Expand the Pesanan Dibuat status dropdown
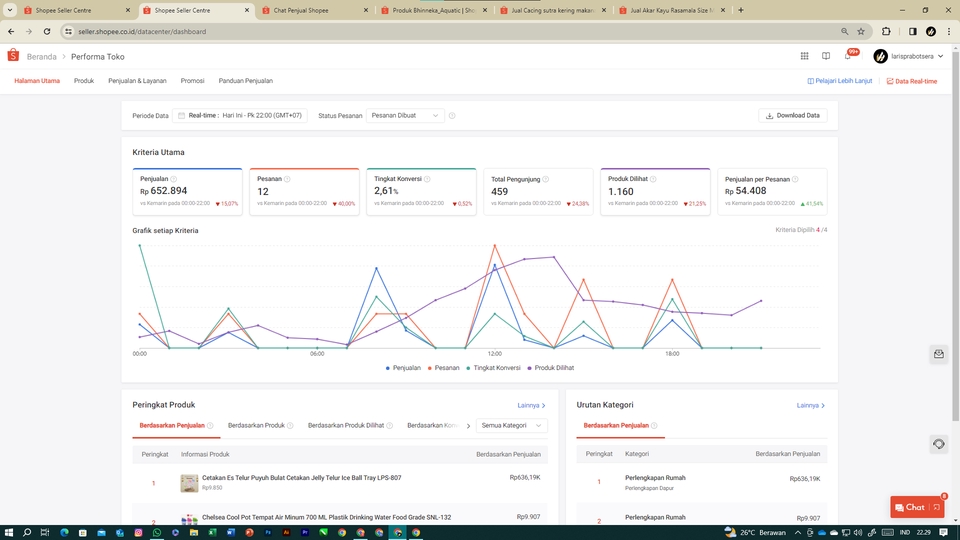Viewport: 960px width, 540px height. tap(405, 116)
